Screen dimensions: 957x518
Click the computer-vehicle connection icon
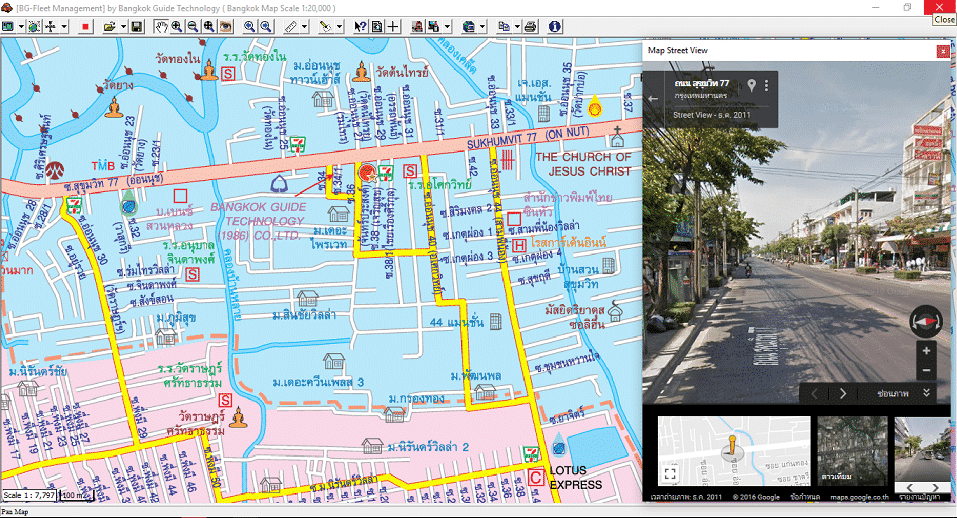click(433, 26)
